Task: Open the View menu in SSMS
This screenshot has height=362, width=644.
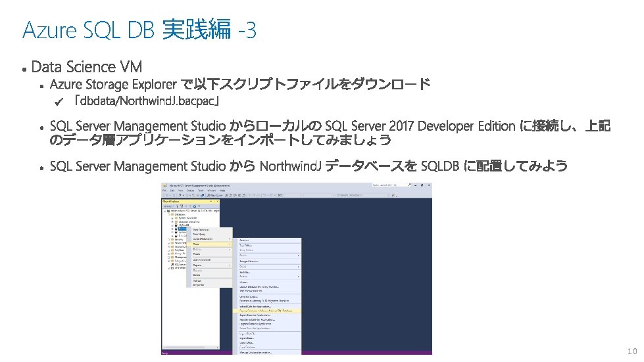Action: point(180,191)
